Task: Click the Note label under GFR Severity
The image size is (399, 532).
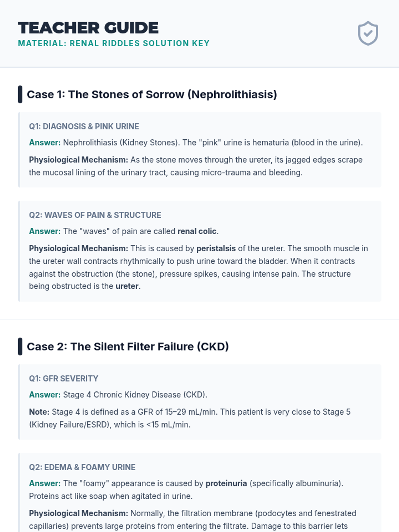Action: pos(39,412)
